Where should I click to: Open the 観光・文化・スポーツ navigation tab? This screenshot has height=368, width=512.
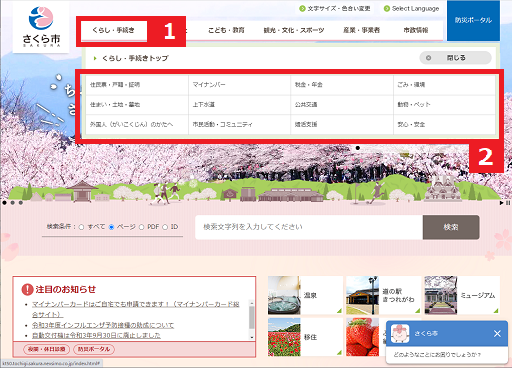point(294,30)
